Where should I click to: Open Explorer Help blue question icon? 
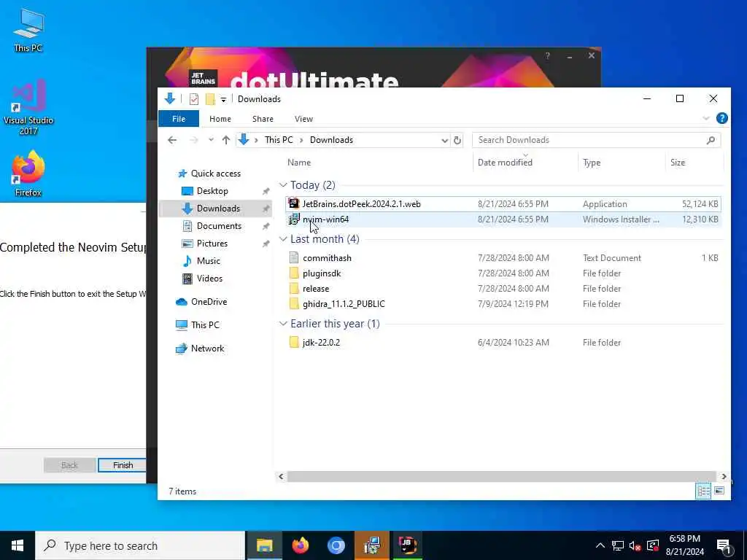[721, 118]
